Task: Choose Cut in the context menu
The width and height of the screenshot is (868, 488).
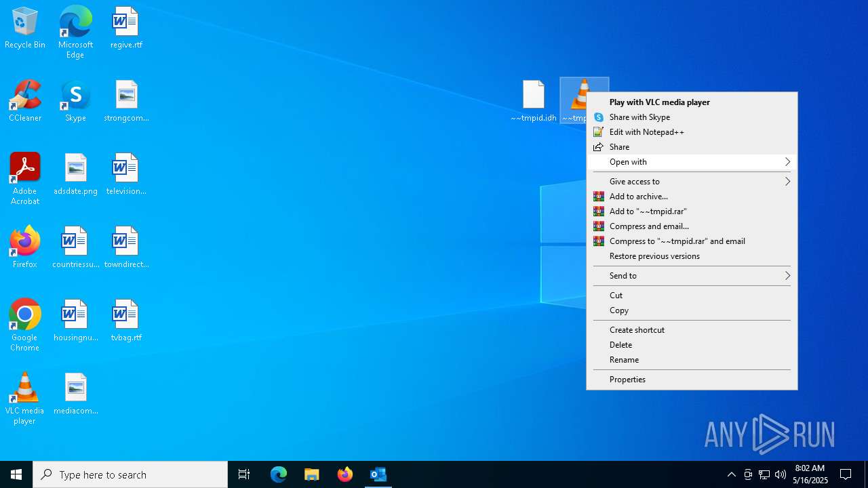Action: click(x=692, y=296)
